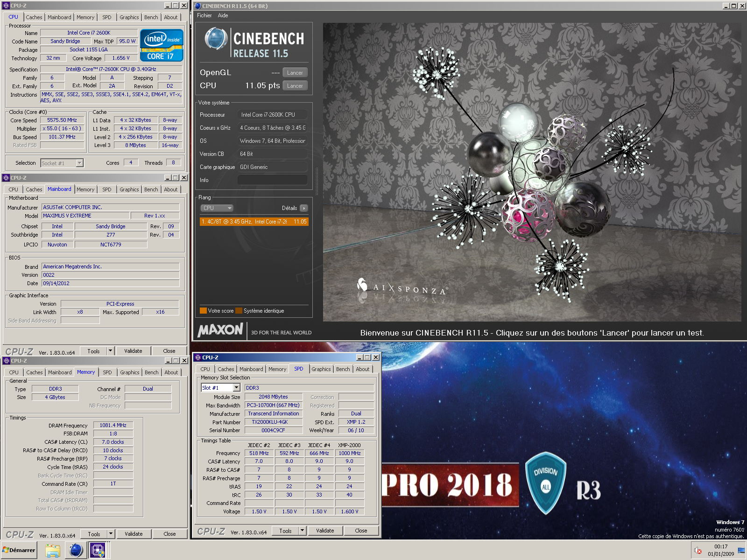Click the CINEBENCH title bar app icon
The image size is (747, 560).
[x=198, y=6]
